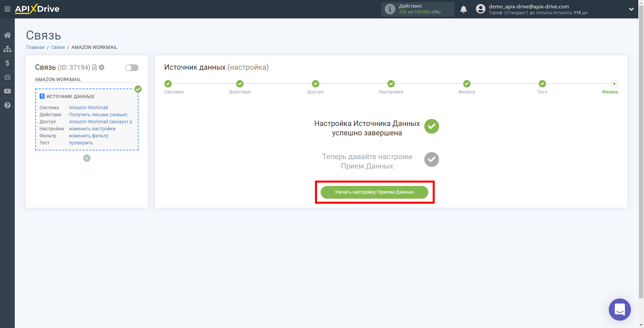Go to the Действие step marker

pyautogui.click(x=240, y=84)
